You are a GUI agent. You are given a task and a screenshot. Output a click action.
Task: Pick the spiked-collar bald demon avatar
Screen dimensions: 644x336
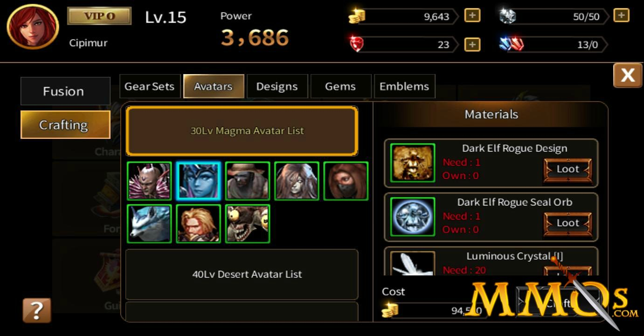tap(149, 181)
